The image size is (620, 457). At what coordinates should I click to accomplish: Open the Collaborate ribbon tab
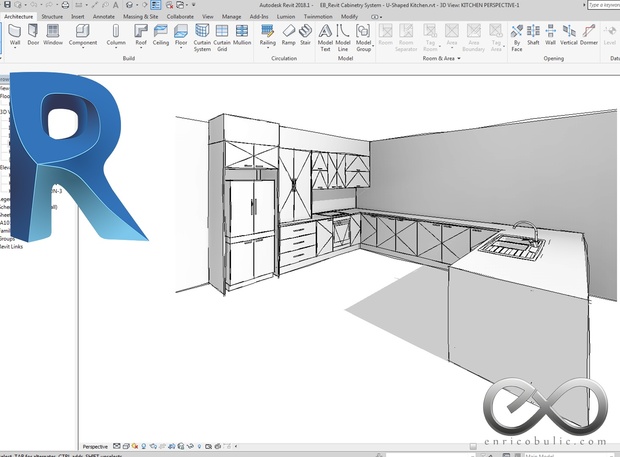point(180,17)
